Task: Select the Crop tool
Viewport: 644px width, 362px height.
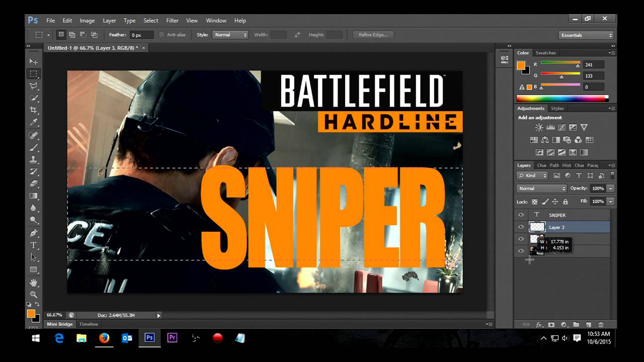Action: click(34, 110)
